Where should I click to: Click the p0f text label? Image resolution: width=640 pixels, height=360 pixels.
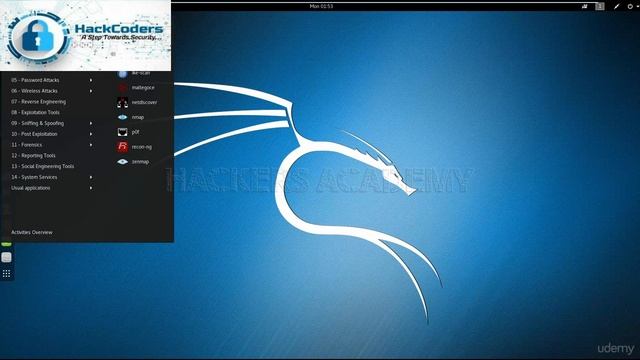click(136, 132)
